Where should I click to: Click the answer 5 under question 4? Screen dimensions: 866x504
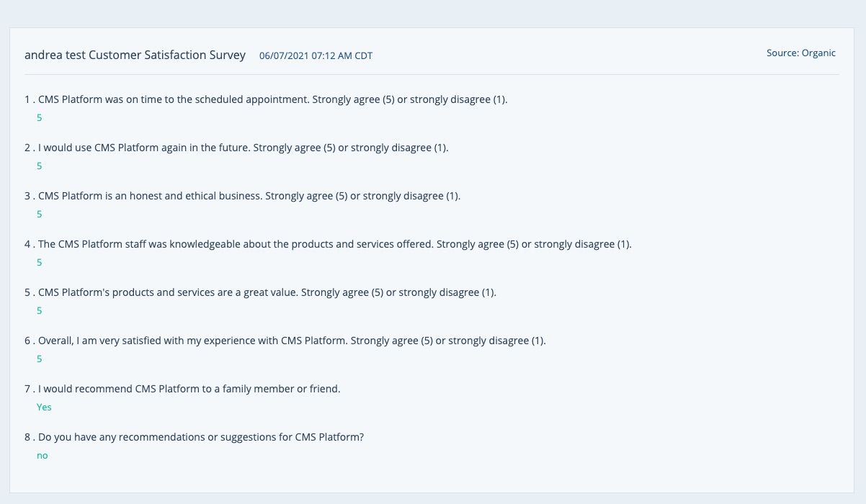pos(40,262)
